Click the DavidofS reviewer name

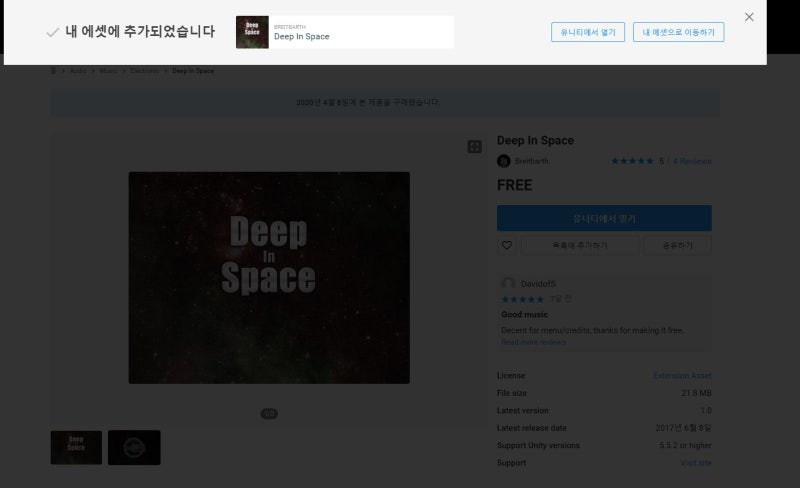tap(538, 284)
